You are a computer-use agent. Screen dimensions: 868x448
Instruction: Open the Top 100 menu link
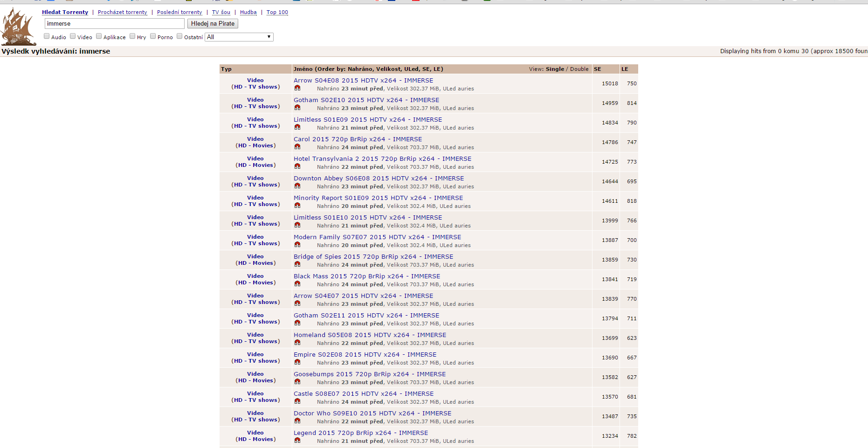coord(277,12)
